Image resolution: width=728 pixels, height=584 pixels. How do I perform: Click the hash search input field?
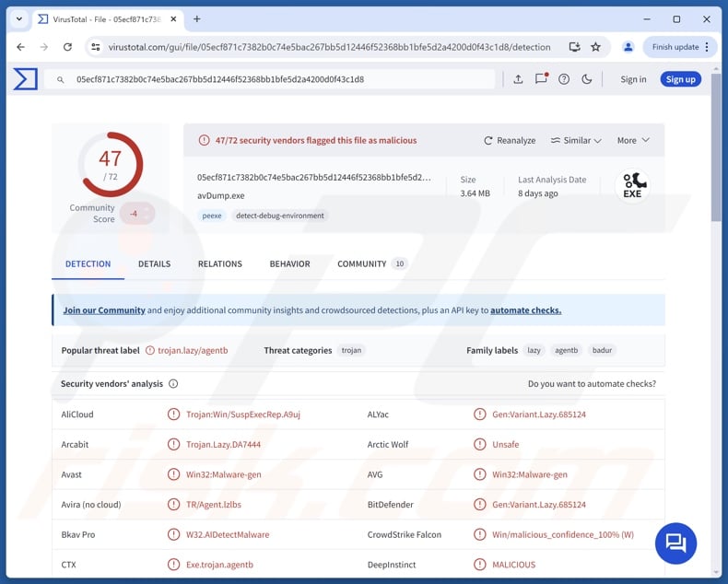coord(276,79)
